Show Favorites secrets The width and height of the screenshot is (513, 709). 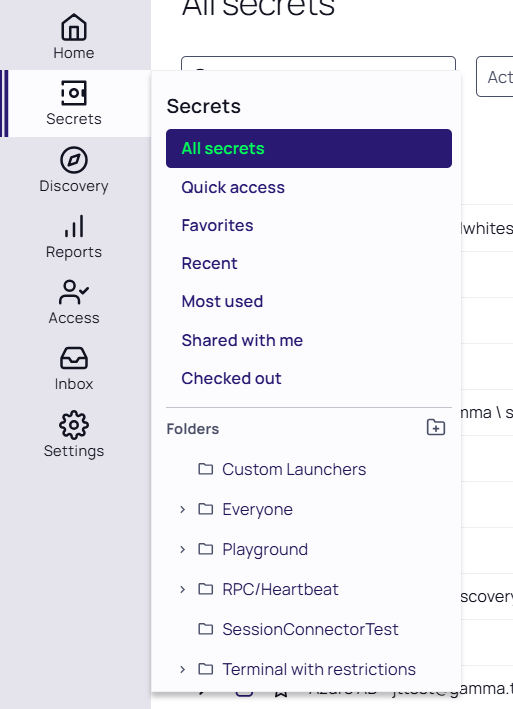tap(217, 225)
